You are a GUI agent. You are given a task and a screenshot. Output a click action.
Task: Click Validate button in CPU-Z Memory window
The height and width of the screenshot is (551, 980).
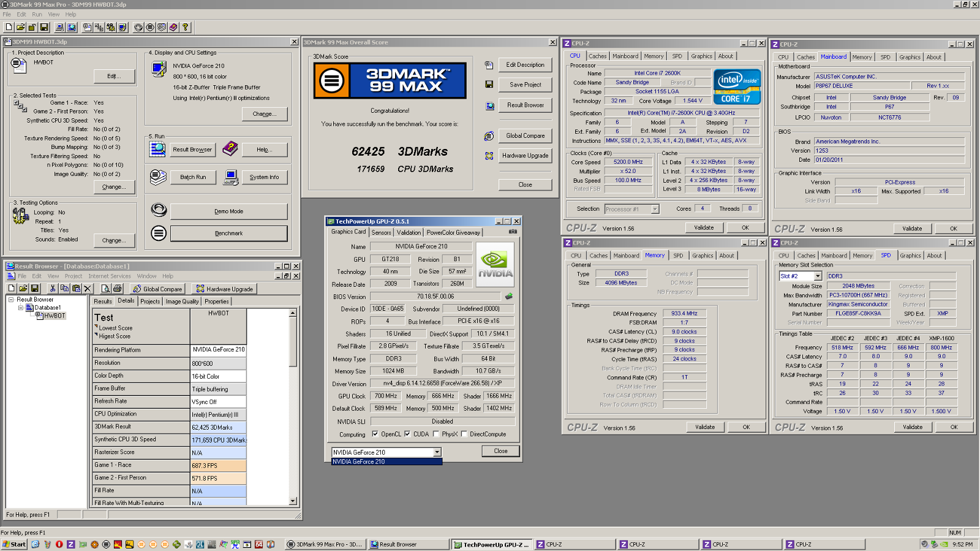(x=704, y=427)
